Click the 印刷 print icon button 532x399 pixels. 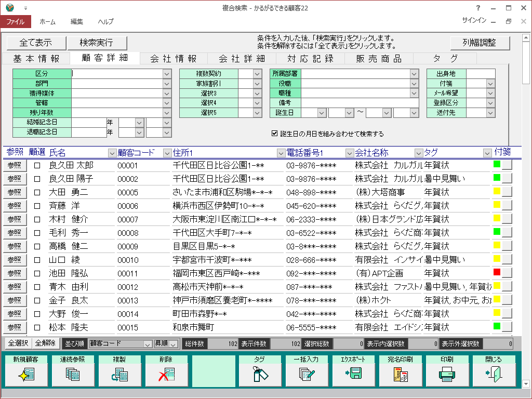click(x=447, y=370)
